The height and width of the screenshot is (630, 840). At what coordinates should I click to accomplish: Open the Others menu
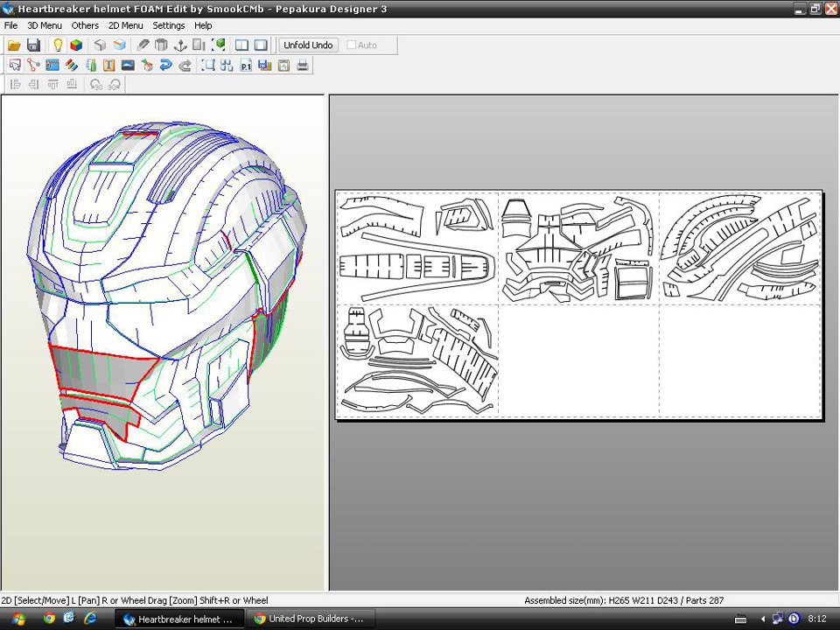85,25
